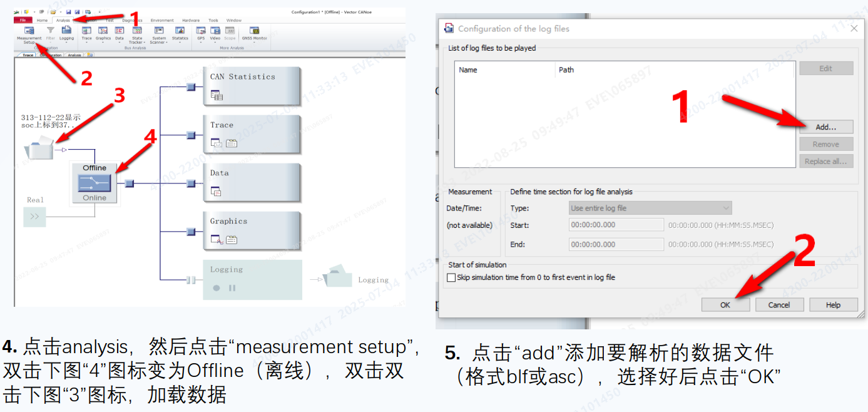Toggle the Logging block connection point

[191, 280]
